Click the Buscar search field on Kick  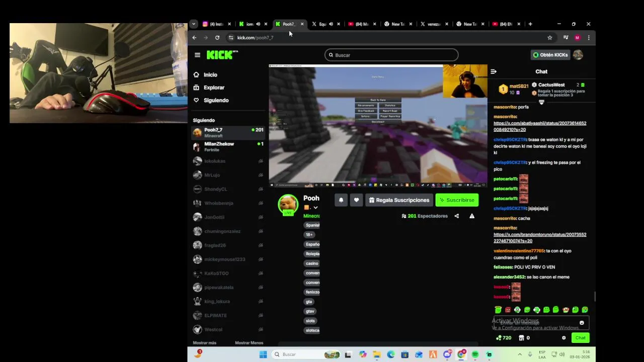pos(391,55)
